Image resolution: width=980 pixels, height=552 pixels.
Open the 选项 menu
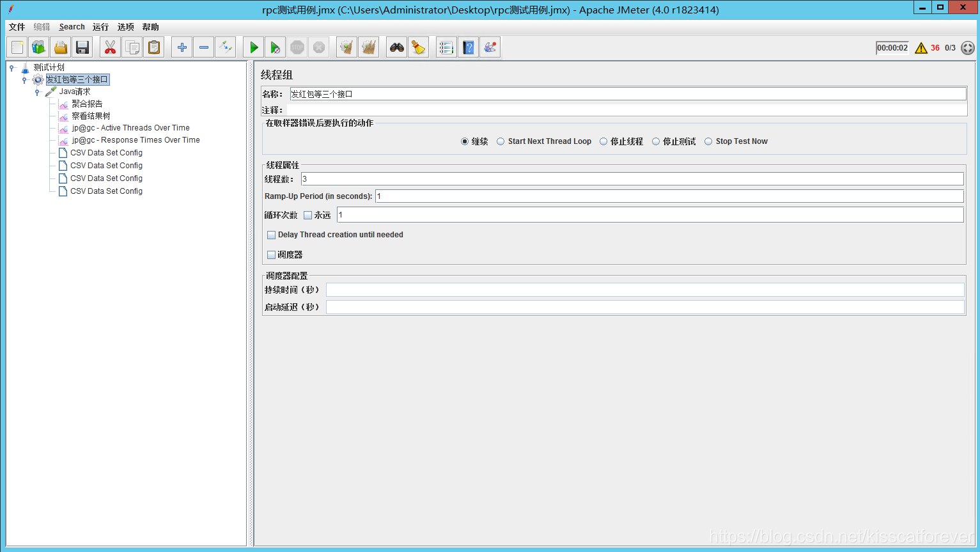click(126, 27)
